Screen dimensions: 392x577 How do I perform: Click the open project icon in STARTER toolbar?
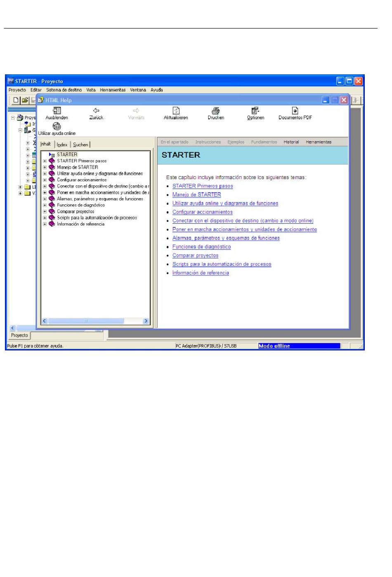(x=25, y=100)
